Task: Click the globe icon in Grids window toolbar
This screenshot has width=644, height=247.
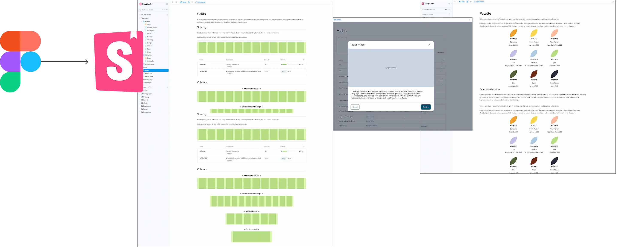Action: point(189,2)
